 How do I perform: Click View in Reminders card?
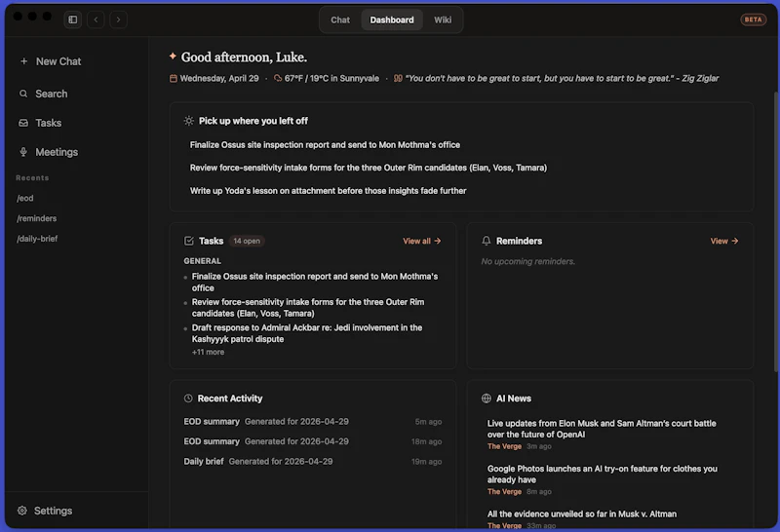pos(723,241)
